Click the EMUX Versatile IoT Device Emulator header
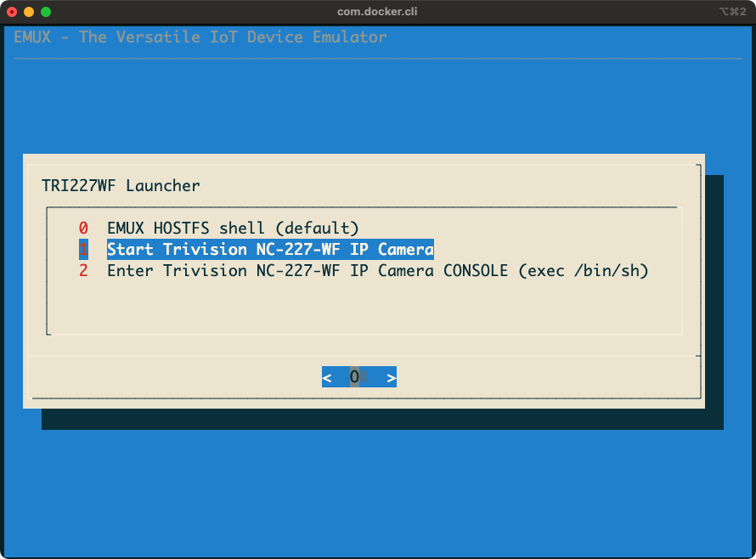The image size is (756, 559). tap(200, 37)
